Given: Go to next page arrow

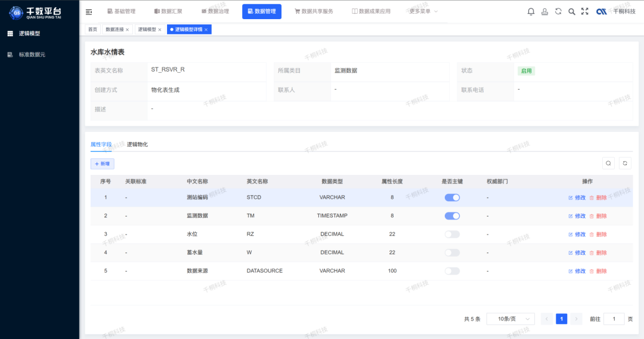Looking at the screenshot, I should tap(576, 319).
